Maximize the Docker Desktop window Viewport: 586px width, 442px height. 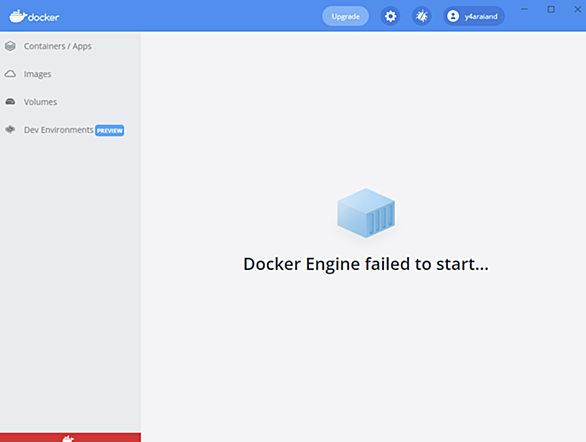[551, 9]
